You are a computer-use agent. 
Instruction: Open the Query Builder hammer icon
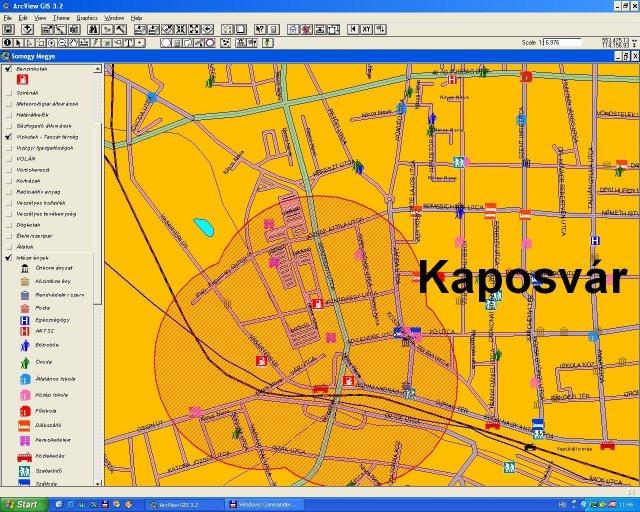click(121, 30)
